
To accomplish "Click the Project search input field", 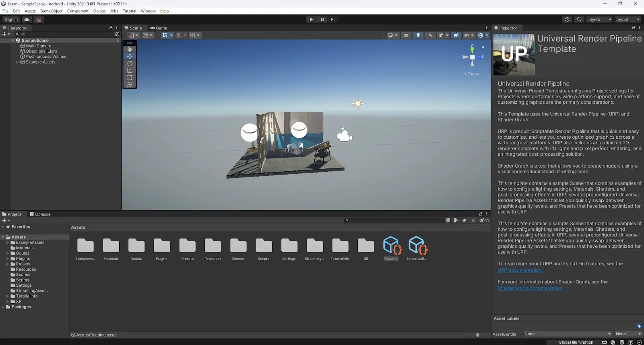I will pyautogui.click(x=394, y=220).
